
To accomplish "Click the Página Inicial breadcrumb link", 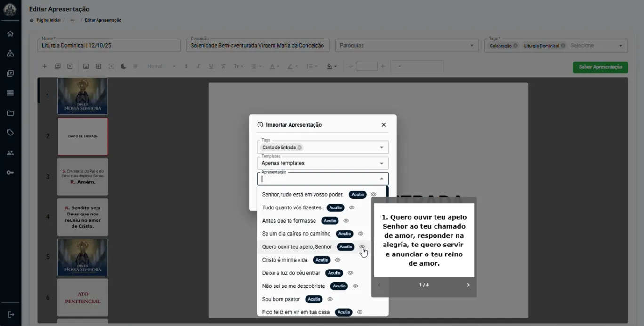I will [48, 20].
